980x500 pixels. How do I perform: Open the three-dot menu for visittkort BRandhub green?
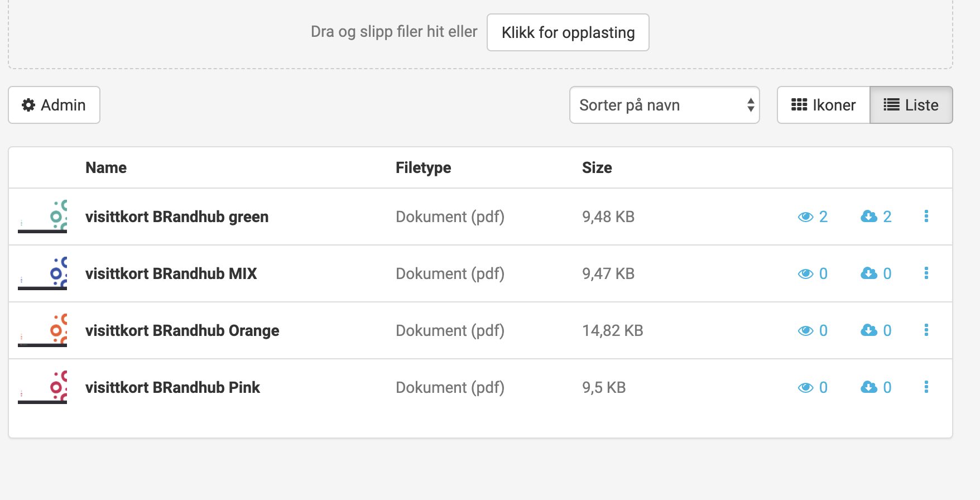coord(926,216)
